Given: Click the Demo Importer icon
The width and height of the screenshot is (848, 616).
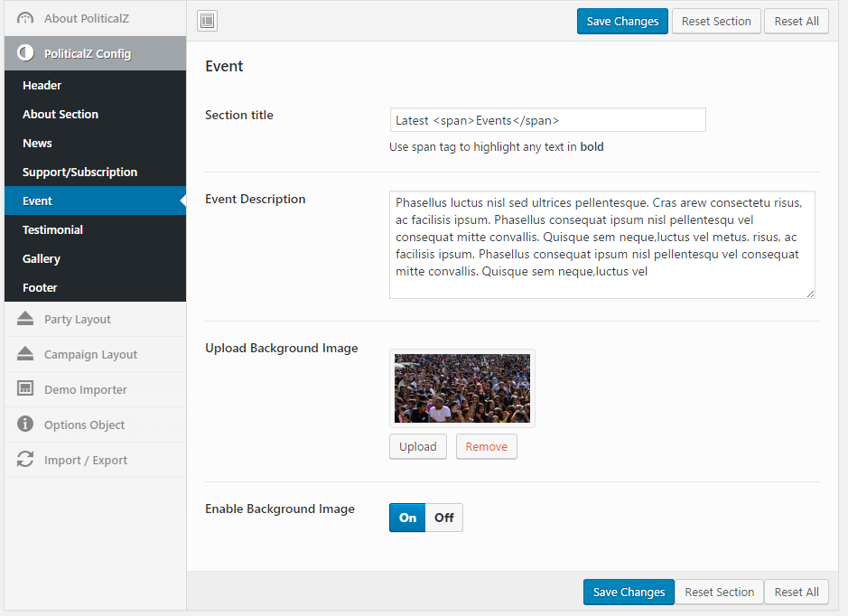Looking at the screenshot, I should [25, 388].
